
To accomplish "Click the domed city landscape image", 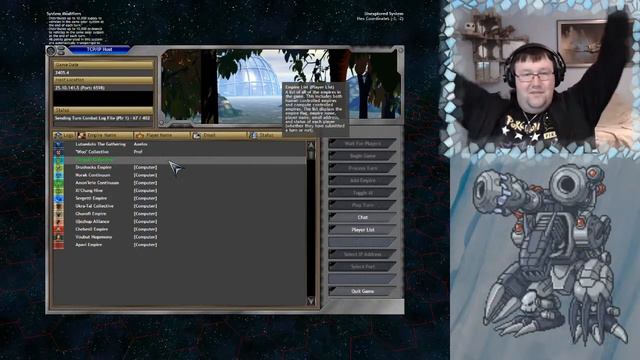I will [x=280, y=86].
